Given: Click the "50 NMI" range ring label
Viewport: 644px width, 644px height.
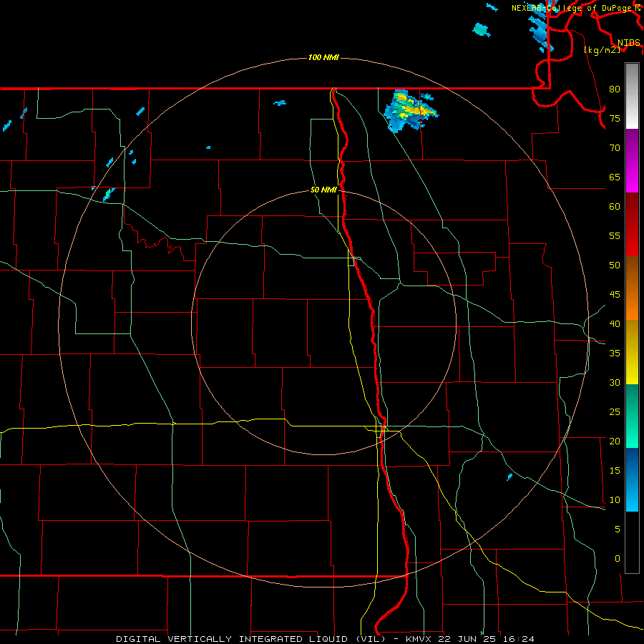Looking at the screenshot, I should [x=323, y=190].
